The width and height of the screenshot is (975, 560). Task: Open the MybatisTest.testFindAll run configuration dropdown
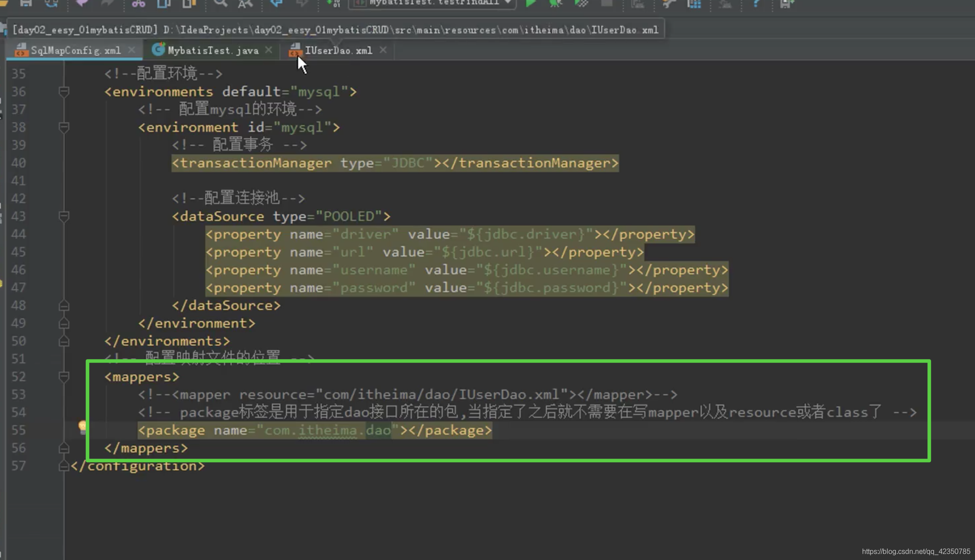pyautogui.click(x=433, y=4)
